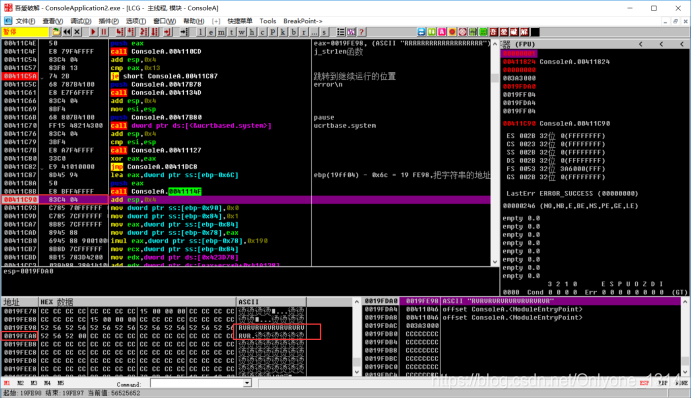Viewport: 691px width, 399px height.
Task: Open Patches 'P' toolbar button
Action: (x=273, y=32)
